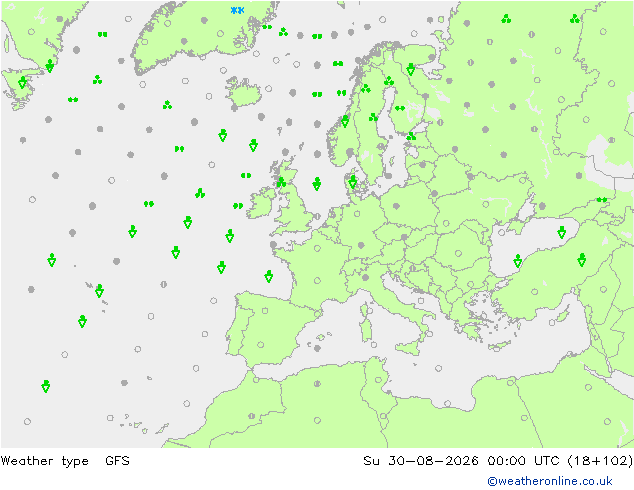Click green shower symbol over northeastern Turkey
Viewport: 634px width, 490px height.
[582, 260]
